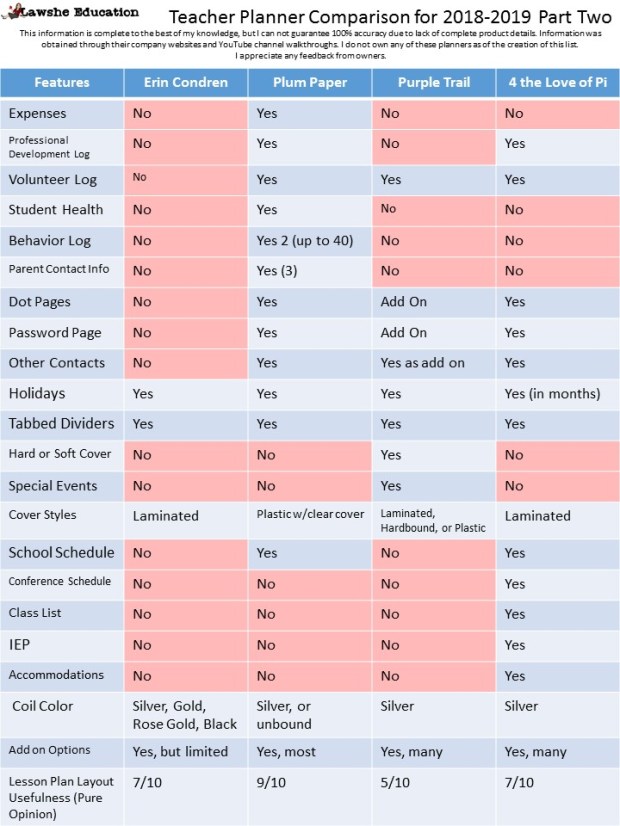Click the "Laminated, Hardbound, or Plastic" cell

[x=432, y=520]
